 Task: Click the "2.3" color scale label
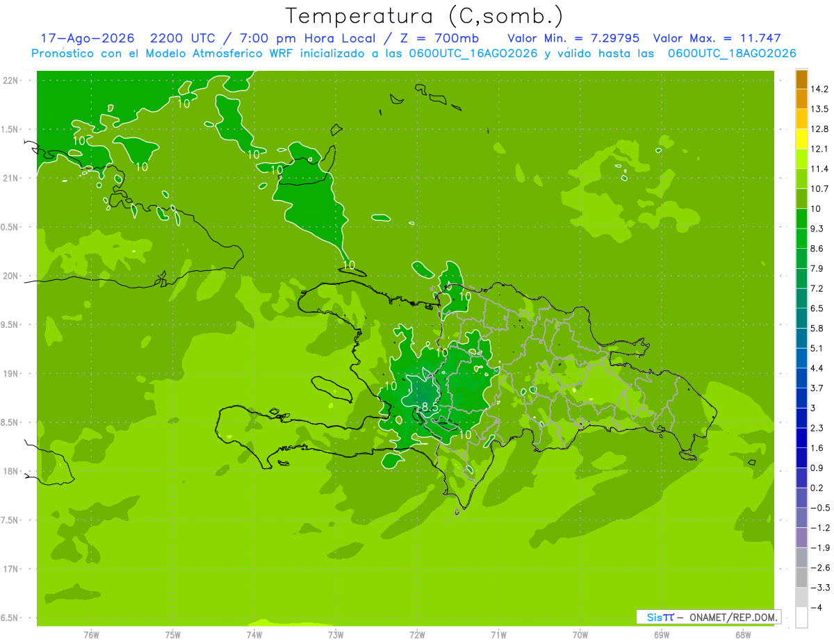click(817, 428)
